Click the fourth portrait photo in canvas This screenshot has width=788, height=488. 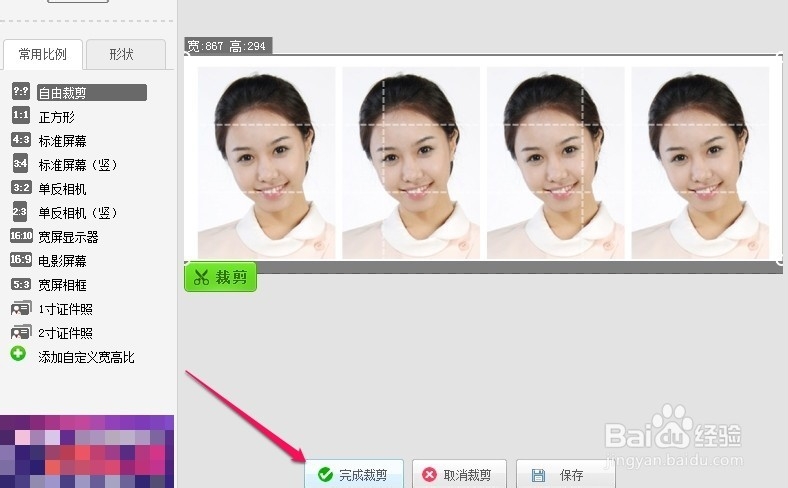(x=701, y=163)
